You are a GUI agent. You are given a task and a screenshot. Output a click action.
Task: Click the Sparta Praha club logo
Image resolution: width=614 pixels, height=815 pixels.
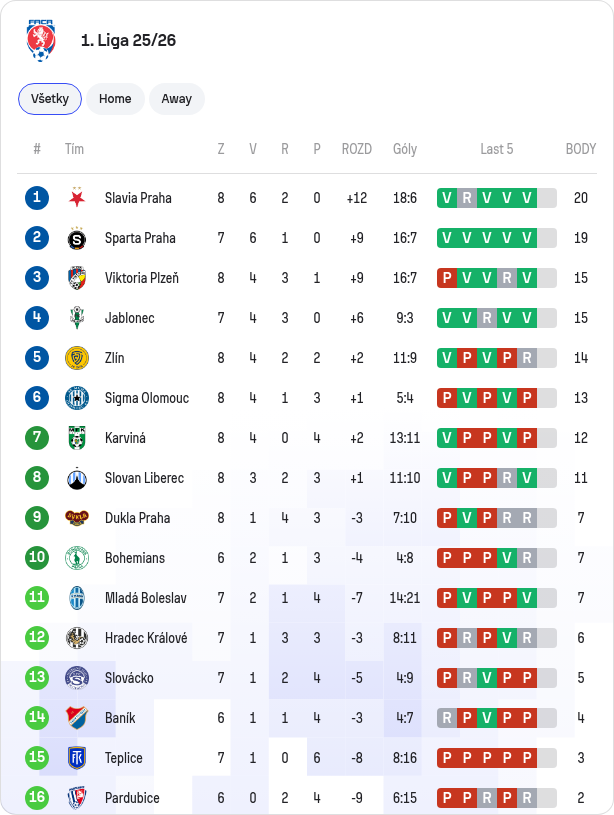click(x=77, y=238)
